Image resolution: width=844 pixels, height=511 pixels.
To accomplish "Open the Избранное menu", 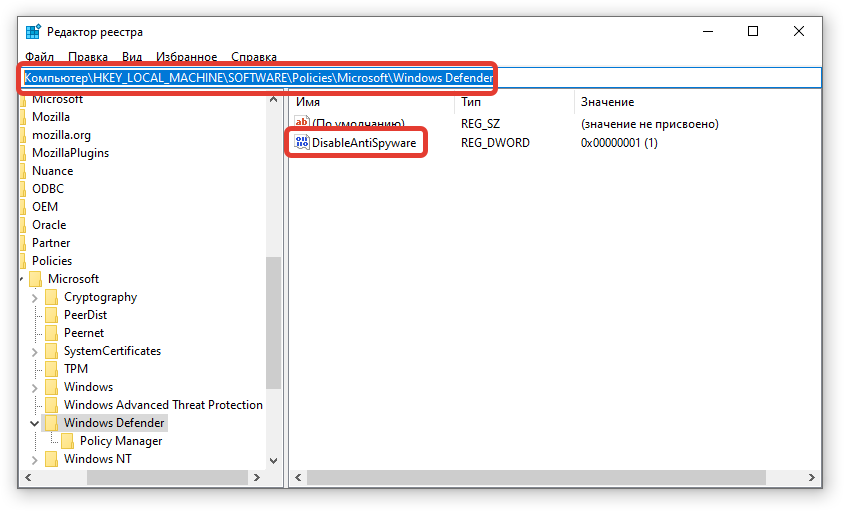I will (x=186, y=57).
